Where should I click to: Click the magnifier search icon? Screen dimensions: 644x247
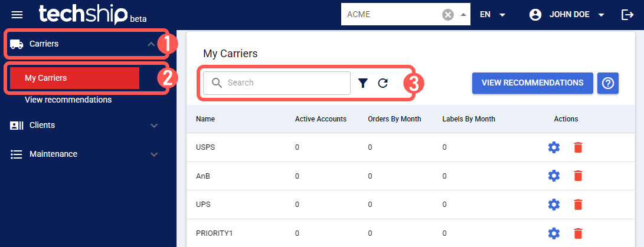click(x=217, y=83)
